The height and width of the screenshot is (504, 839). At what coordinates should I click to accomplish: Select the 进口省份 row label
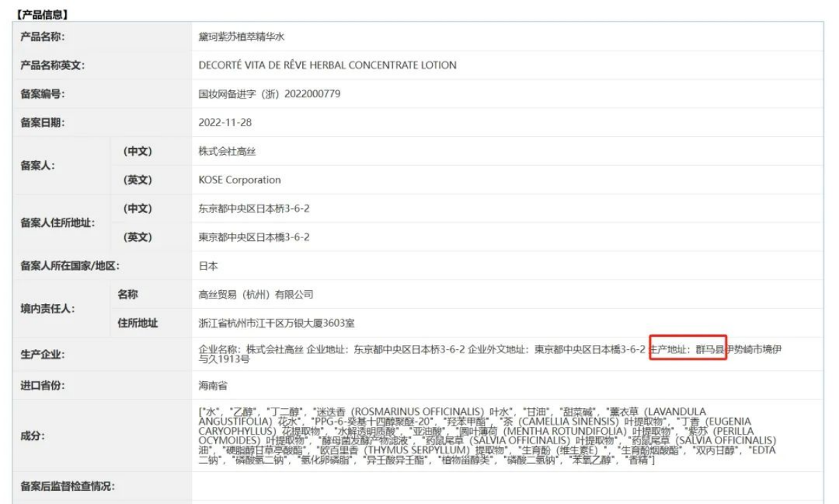(42, 385)
